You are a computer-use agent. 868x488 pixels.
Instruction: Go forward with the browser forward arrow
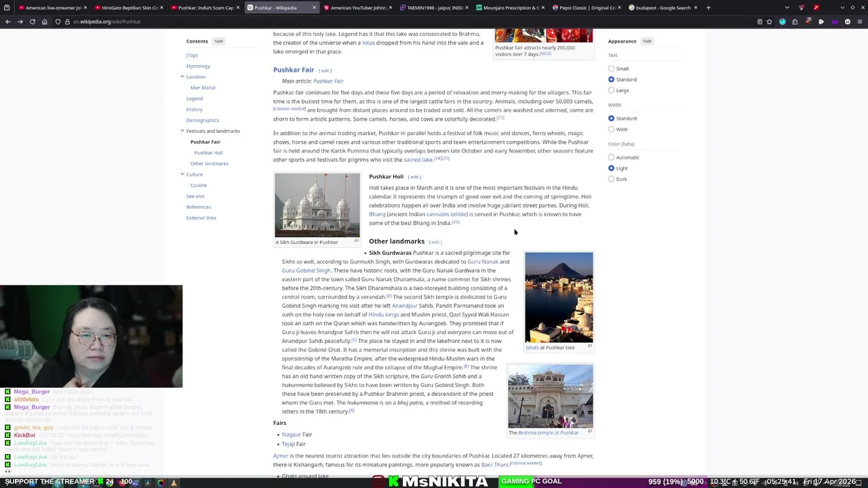[x=20, y=22]
